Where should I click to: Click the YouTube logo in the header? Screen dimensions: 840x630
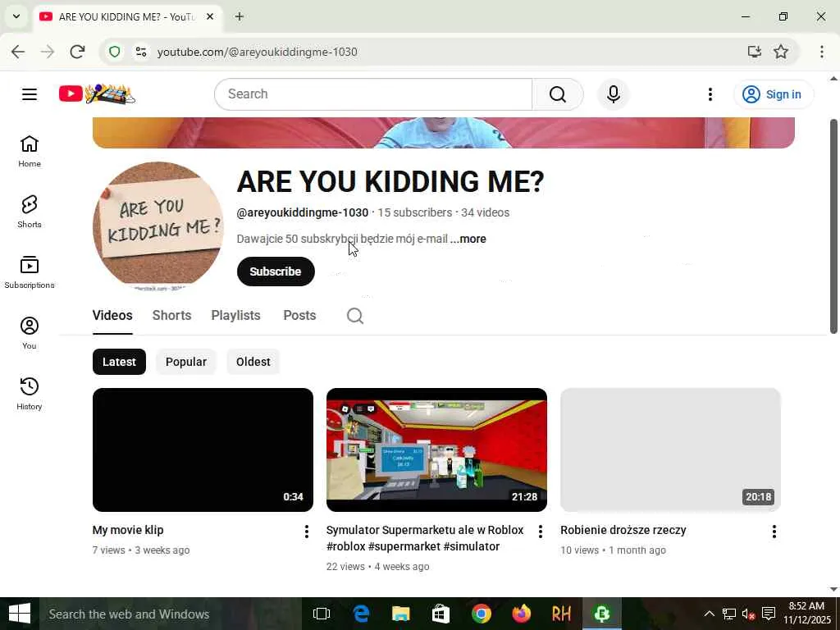click(97, 94)
